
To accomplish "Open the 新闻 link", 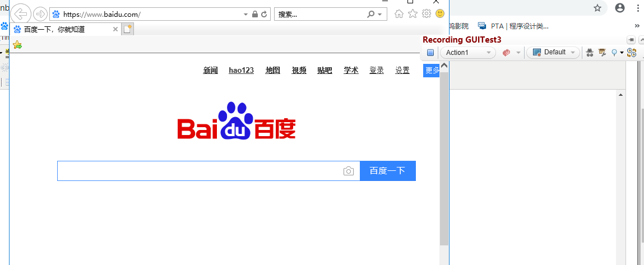I will [210, 70].
